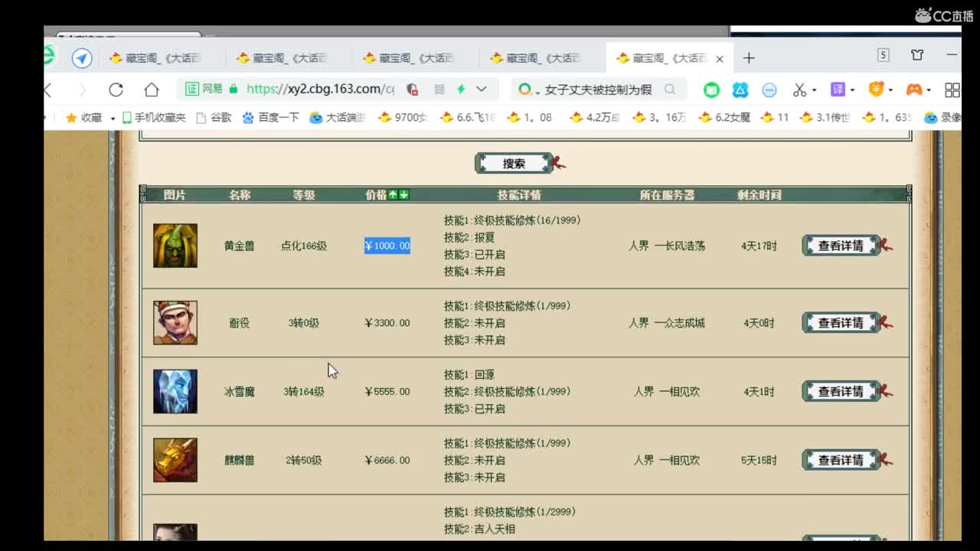
Task: Click the green circle extension icon
Action: 711,90
